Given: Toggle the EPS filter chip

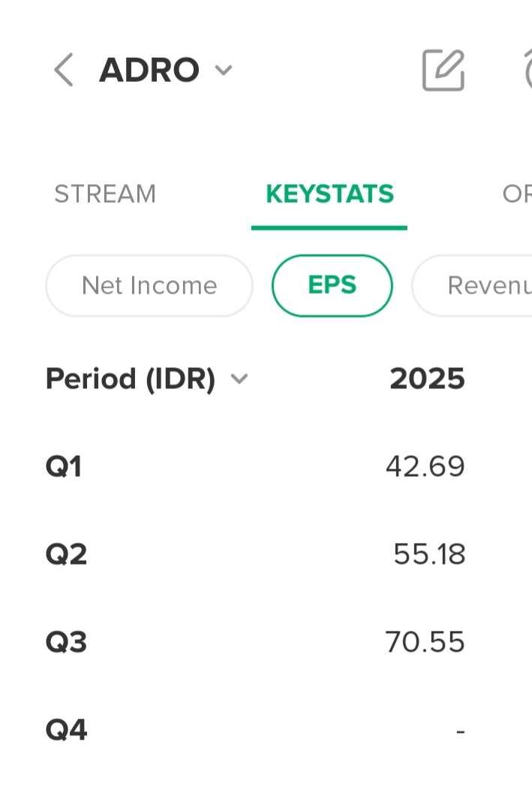Looking at the screenshot, I should point(332,285).
